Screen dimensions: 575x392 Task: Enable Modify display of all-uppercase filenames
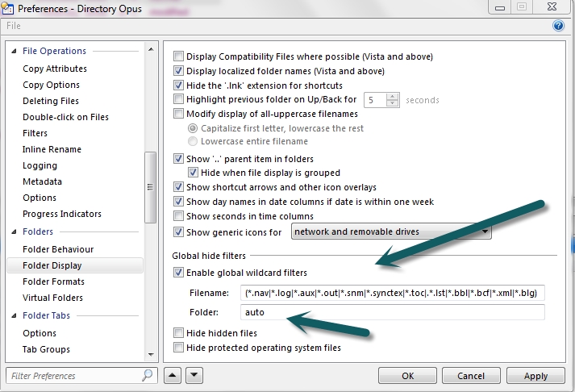click(178, 114)
